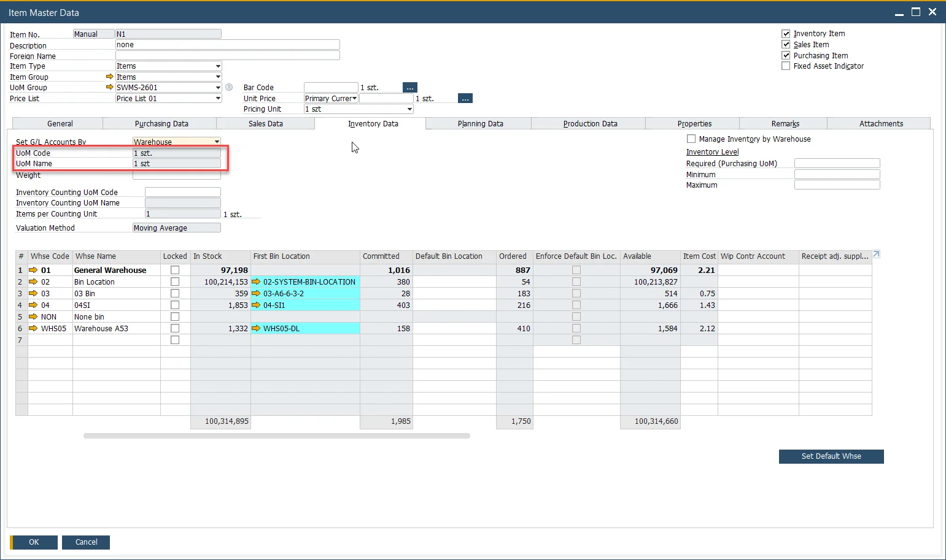Screen dimensions: 946x560
Task: Click the horizontal scrollbar below the table
Action: coord(276,436)
